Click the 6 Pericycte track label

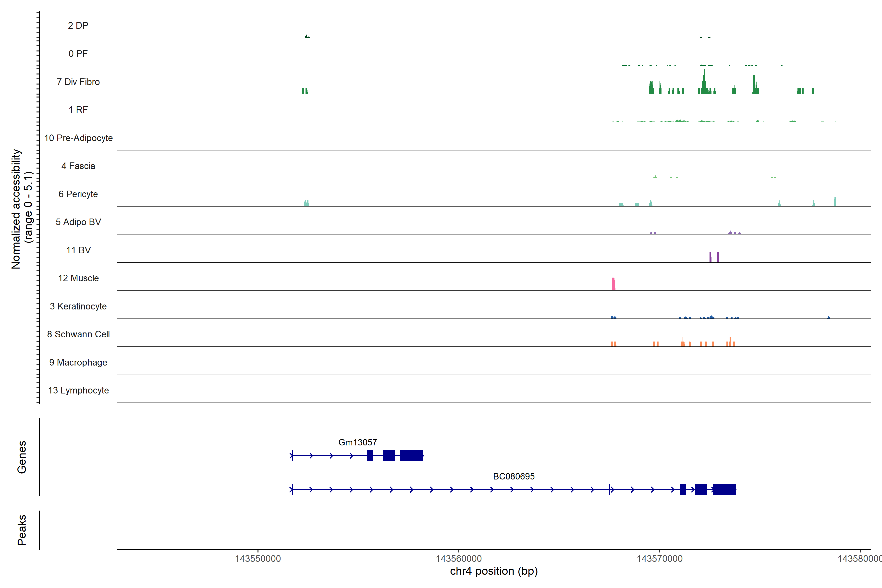(x=78, y=194)
